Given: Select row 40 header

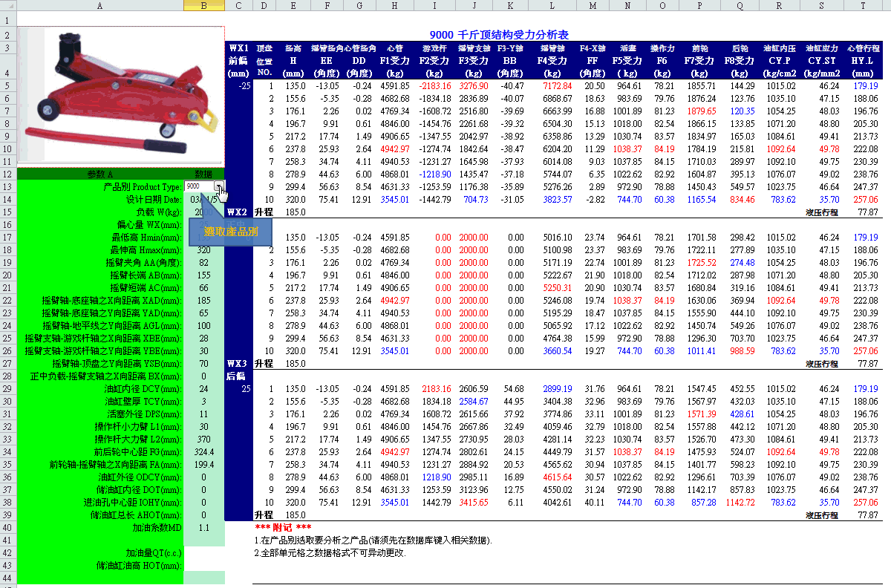Looking at the screenshot, I should click(8, 527).
